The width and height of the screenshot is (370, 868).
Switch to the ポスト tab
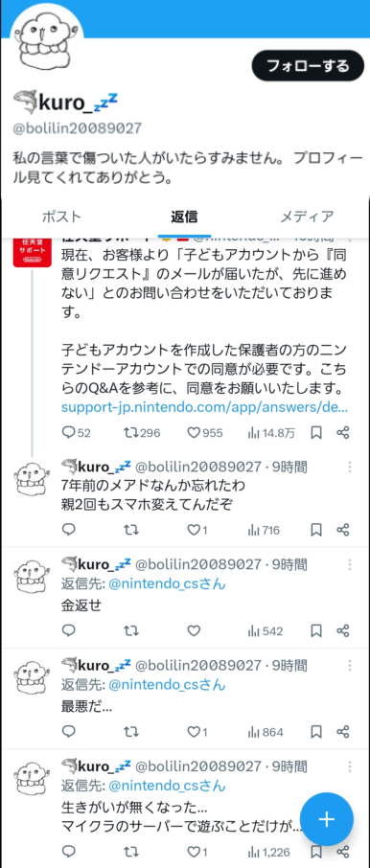pos(62,217)
